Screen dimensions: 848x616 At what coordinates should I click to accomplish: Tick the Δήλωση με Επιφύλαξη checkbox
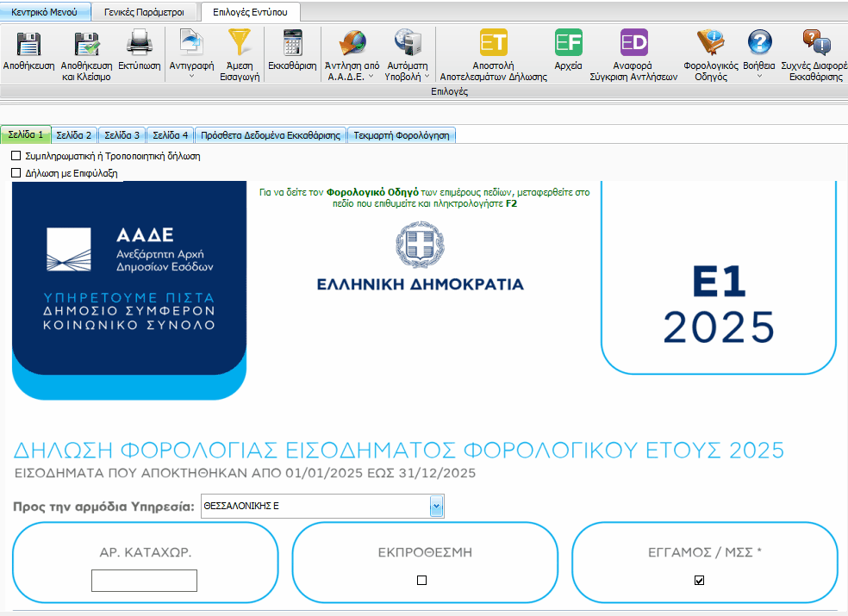pos(16,173)
